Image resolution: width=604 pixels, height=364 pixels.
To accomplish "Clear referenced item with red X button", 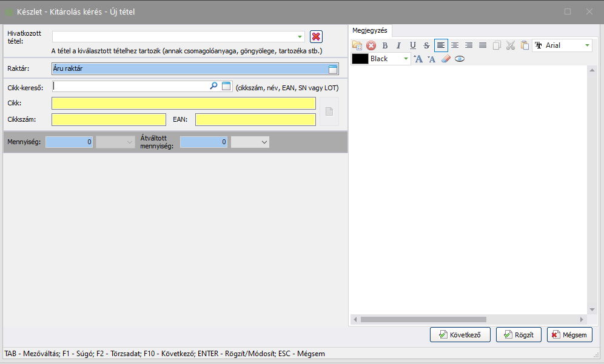I will (316, 36).
